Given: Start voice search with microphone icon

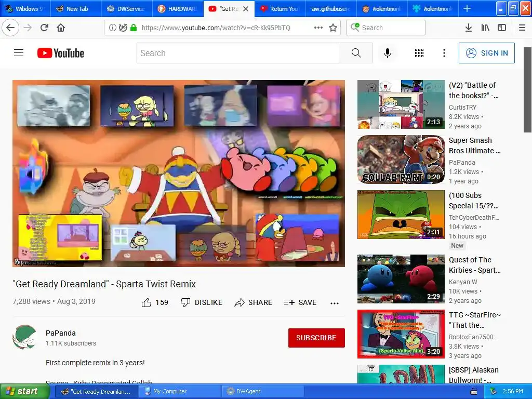Looking at the screenshot, I should point(388,53).
